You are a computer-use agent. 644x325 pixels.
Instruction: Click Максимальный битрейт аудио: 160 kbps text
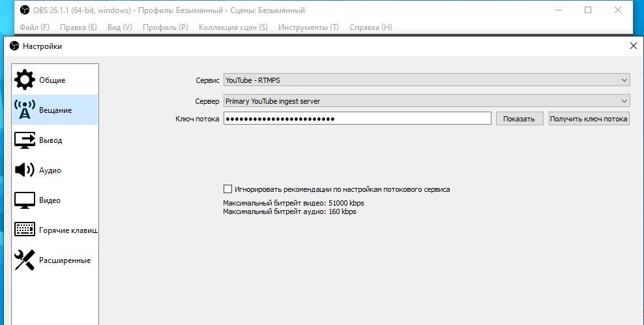coord(289,212)
